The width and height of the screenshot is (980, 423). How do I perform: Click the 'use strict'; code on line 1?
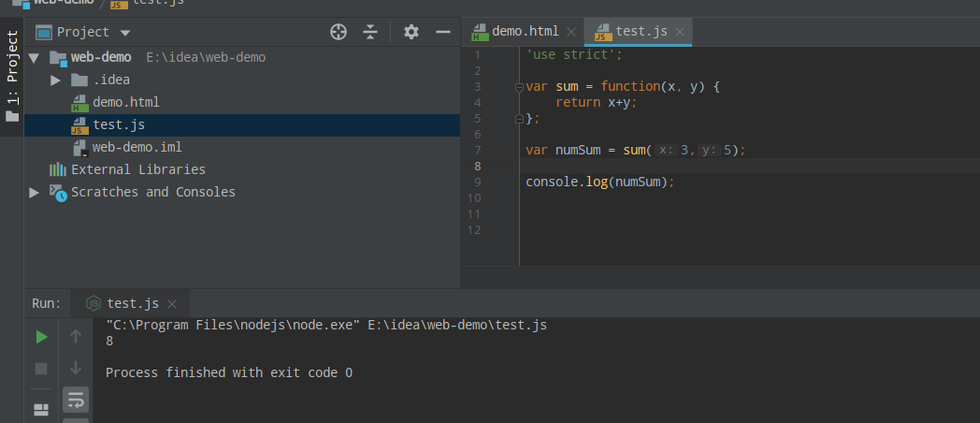tap(574, 54)
